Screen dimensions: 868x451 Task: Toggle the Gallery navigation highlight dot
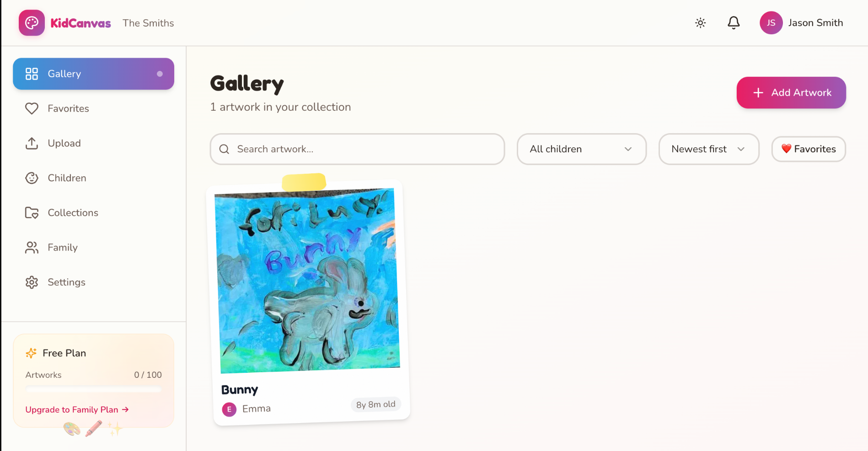click(159, 73)
